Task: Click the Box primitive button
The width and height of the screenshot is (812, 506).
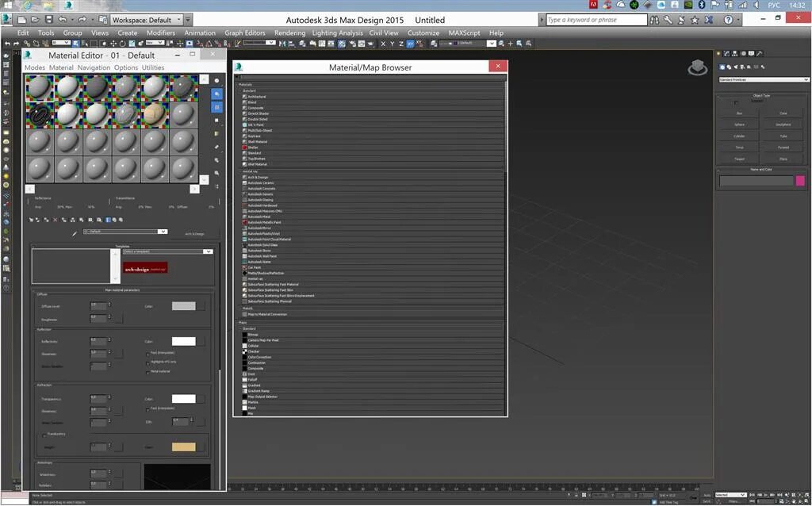Action: 739,113
